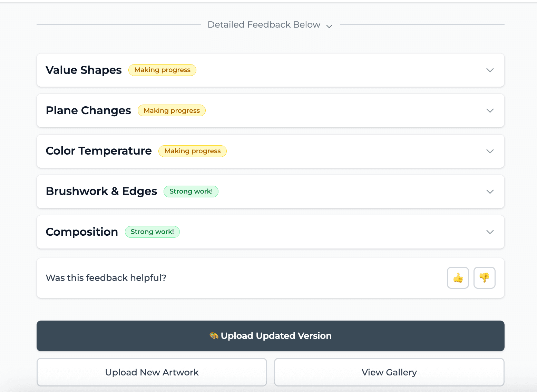The height and width of the screenshot is (392, 537).
Task: Expand the Value Shapes section chevron
Action: pos(490,70)
